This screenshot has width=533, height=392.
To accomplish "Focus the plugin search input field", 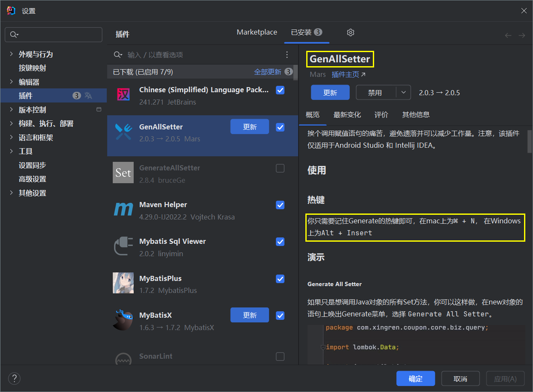I will [x=203, y=55].
